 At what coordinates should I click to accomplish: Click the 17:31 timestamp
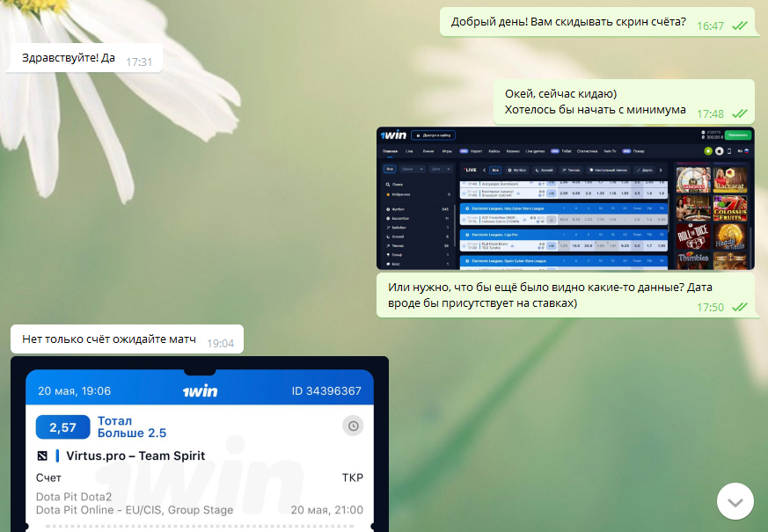139,62
